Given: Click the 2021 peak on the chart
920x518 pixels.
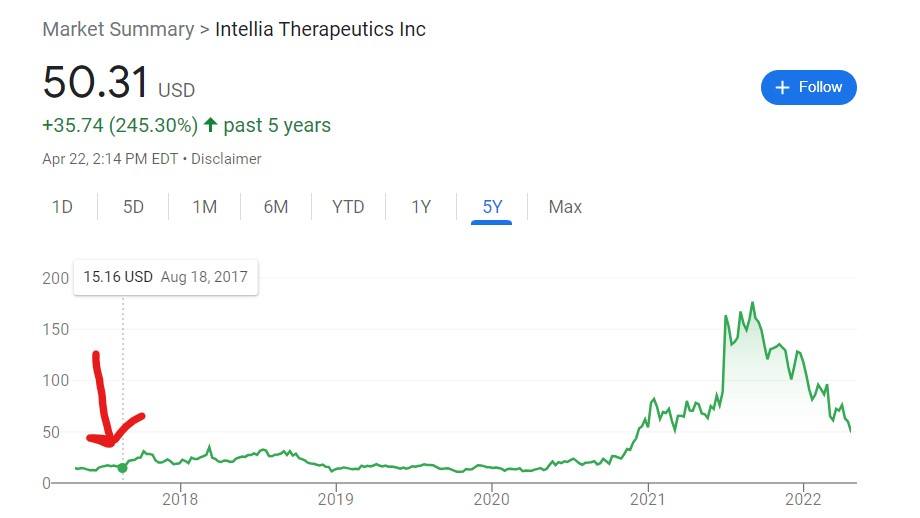Looking at the screenshot, I should pos(753,303).
